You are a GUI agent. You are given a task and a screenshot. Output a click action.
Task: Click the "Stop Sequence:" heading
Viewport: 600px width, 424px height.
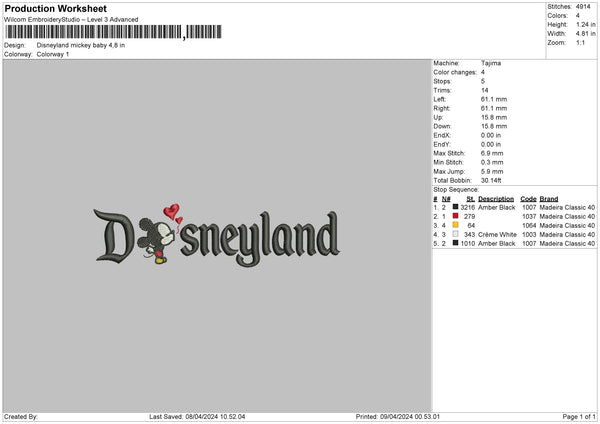tap(456, 190)
